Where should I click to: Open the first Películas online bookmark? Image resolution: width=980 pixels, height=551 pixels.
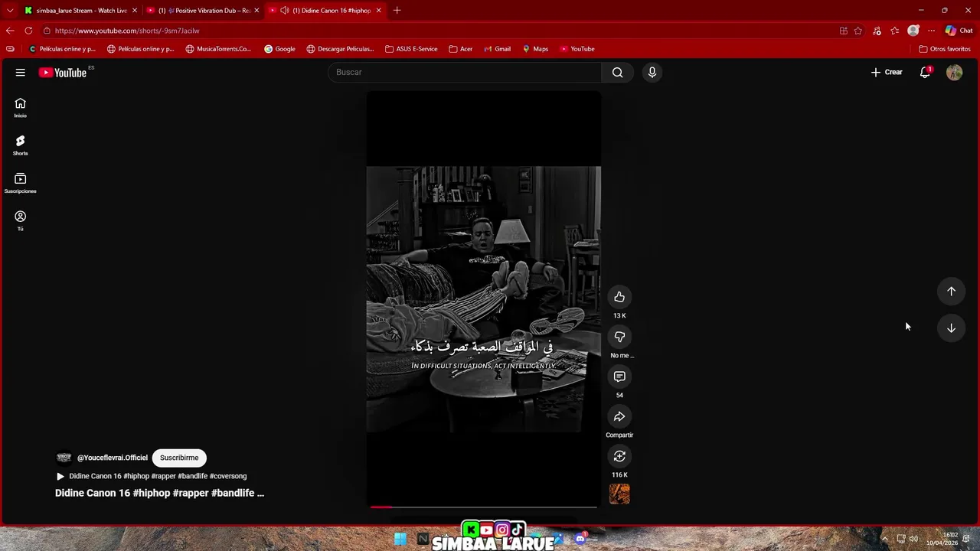[x=62, y=49]
